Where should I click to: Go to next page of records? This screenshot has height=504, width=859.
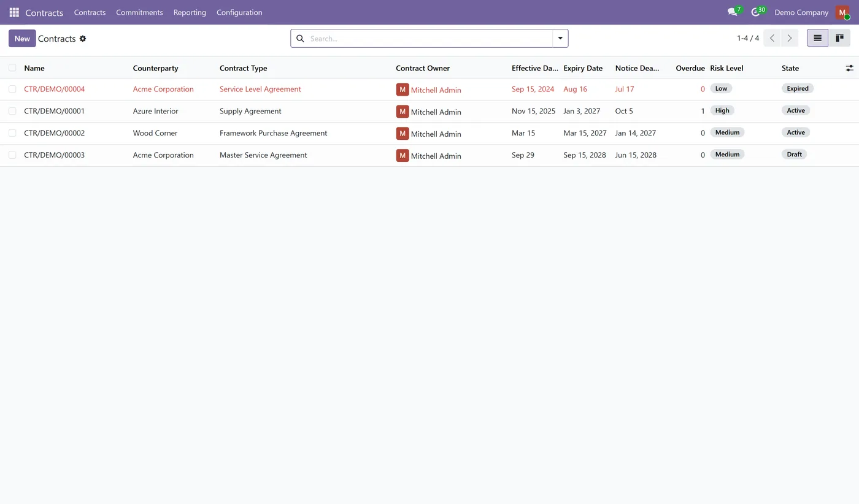(x=790, y=38)
